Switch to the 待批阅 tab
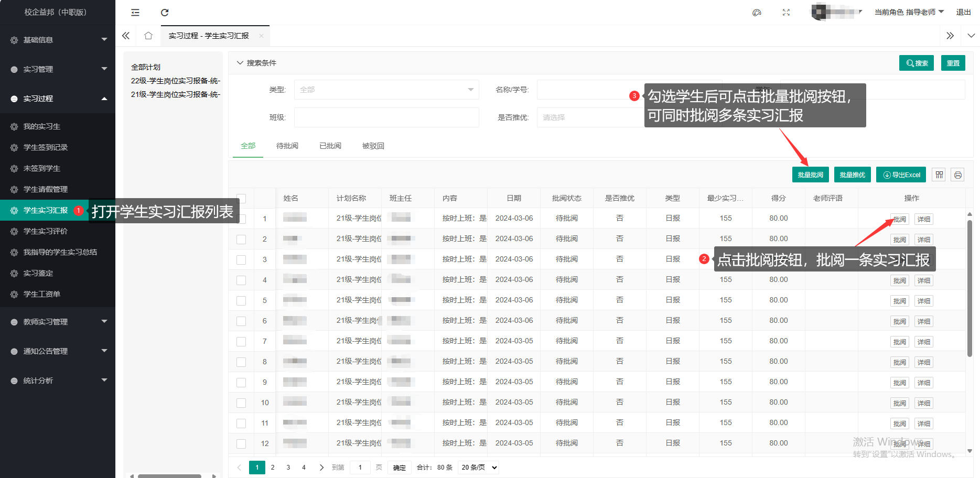Image resolution: width=980 pixels, height=478 pixels. (287, 146)
